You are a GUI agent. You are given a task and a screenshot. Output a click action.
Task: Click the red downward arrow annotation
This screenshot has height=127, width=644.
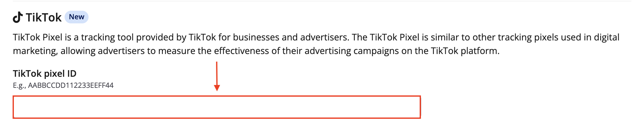coord(217,76)
